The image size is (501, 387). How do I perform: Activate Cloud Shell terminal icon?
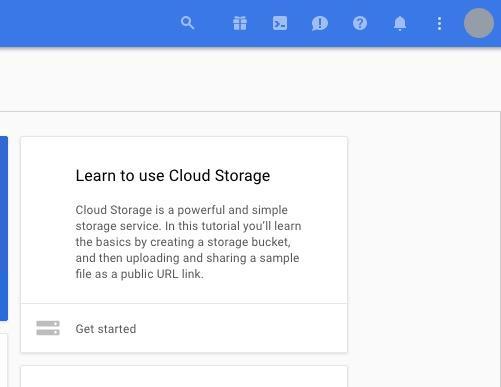coord(280,23)
